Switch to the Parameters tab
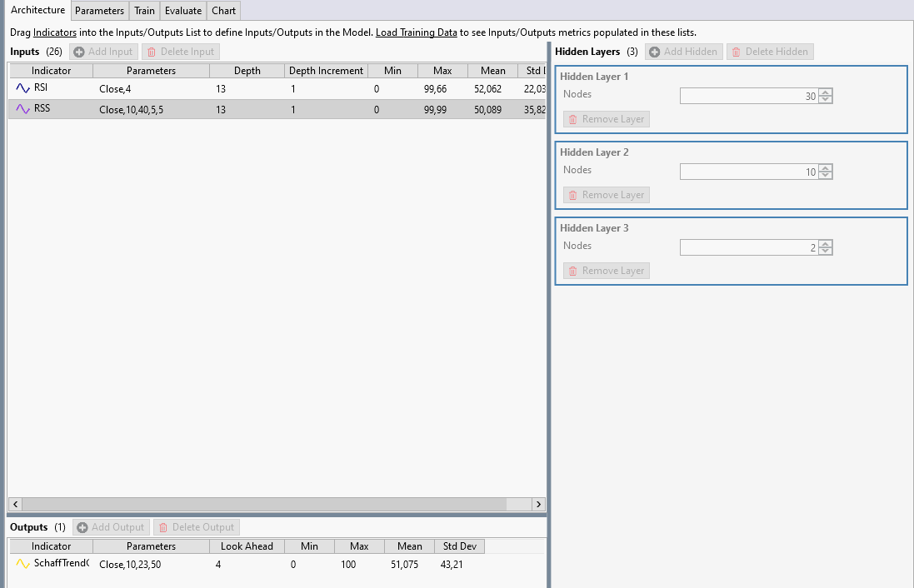Image resolution: width=914 pixels, height=588 pixels. click(99, 11)
